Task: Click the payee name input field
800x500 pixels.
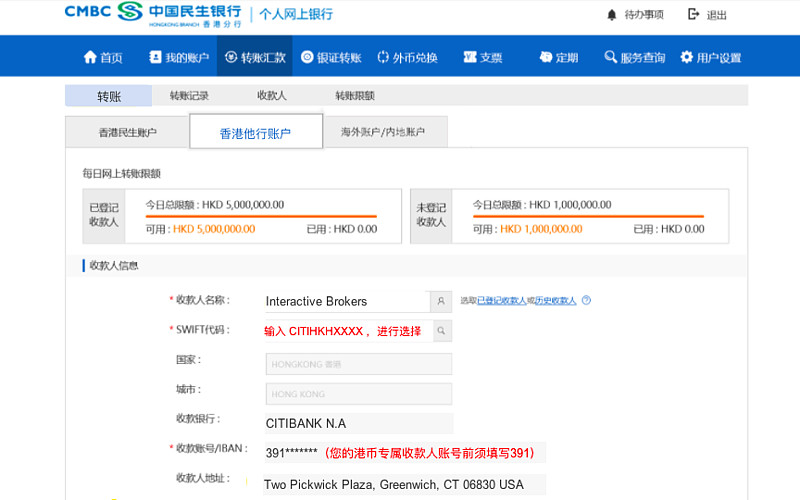Action: [x=347, y=301]
